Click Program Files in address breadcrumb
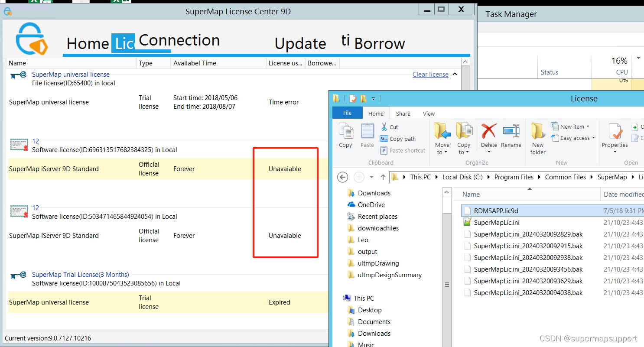The image size is (644, 347). (514, 177)
